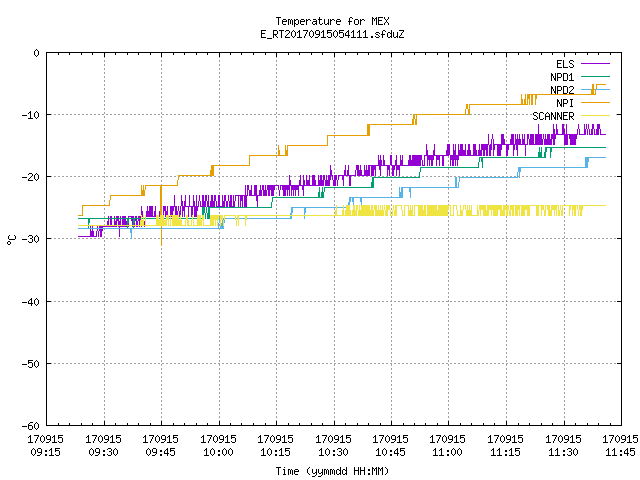Click the x-axis tick label 10:00
This screenshot has height=480, width=640.
coord(218,452)
